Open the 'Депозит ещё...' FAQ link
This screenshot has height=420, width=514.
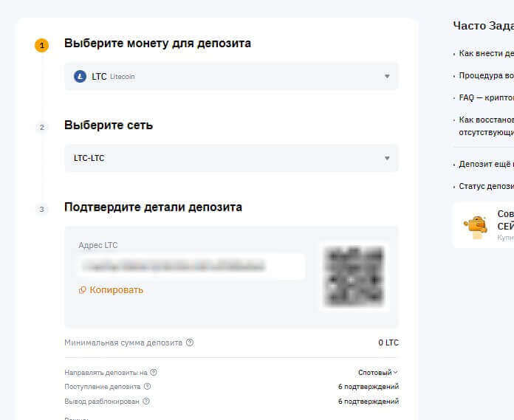click(x=485, y=164)
